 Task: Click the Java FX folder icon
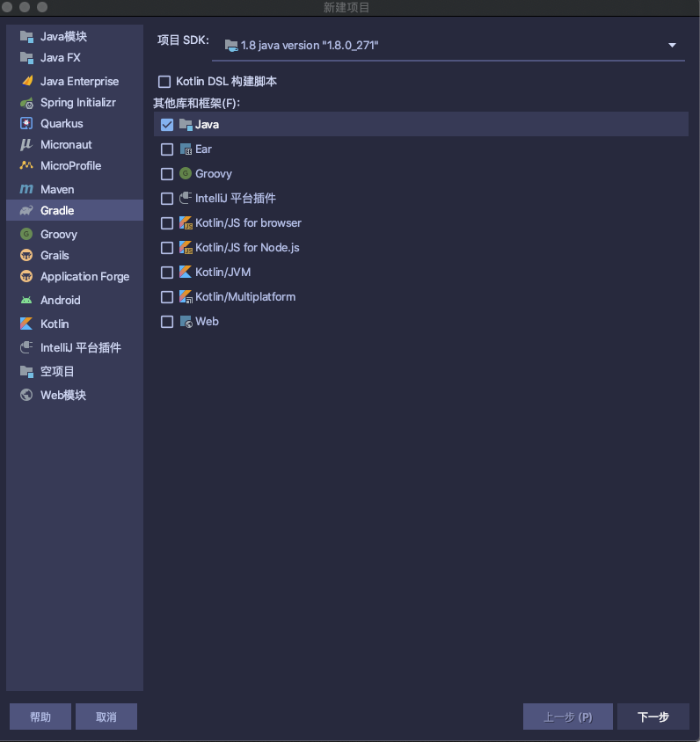[26, 58]
